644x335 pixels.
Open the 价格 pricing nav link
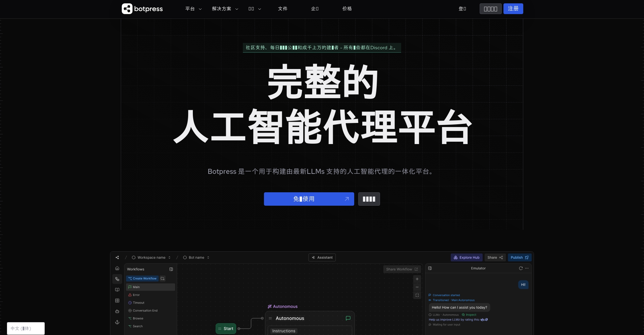click(x=347, y=9)
